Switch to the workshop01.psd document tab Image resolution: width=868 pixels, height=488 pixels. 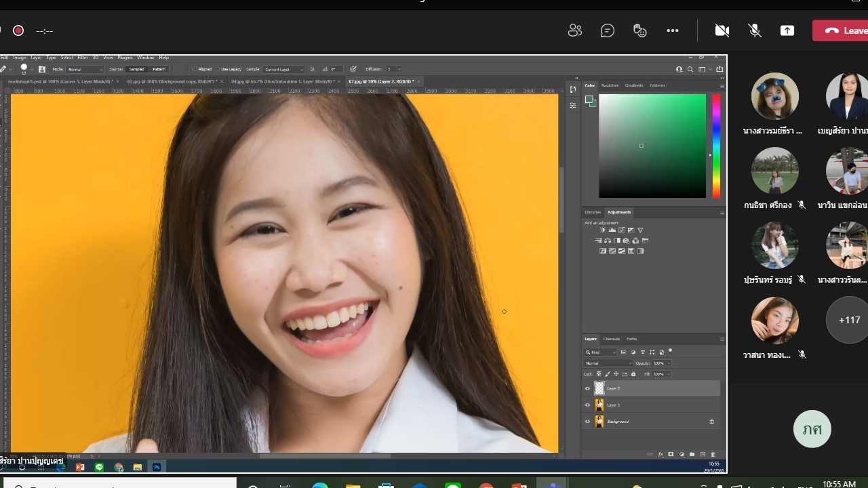[62, 81]
